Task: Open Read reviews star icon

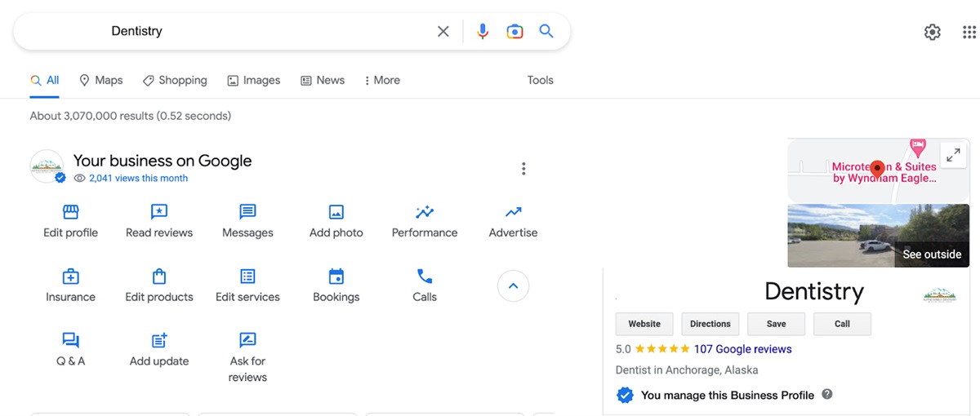Action: pyautogui.click(x=159, y=212)
